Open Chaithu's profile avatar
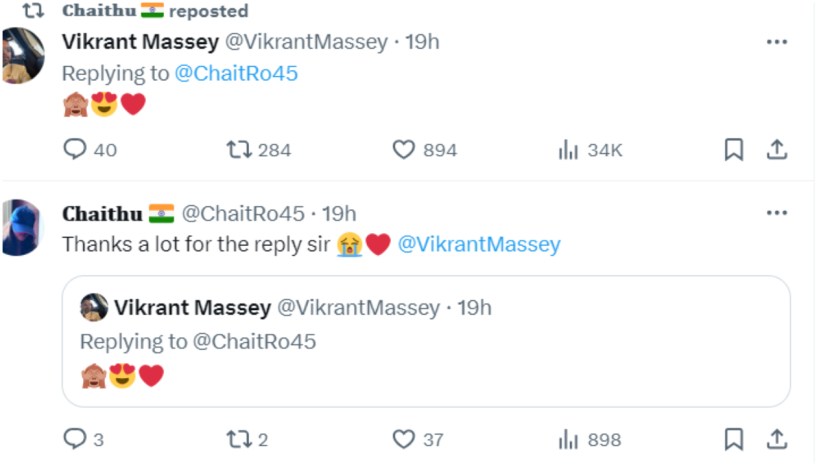830x466 pixels. [x=22, y=227]
